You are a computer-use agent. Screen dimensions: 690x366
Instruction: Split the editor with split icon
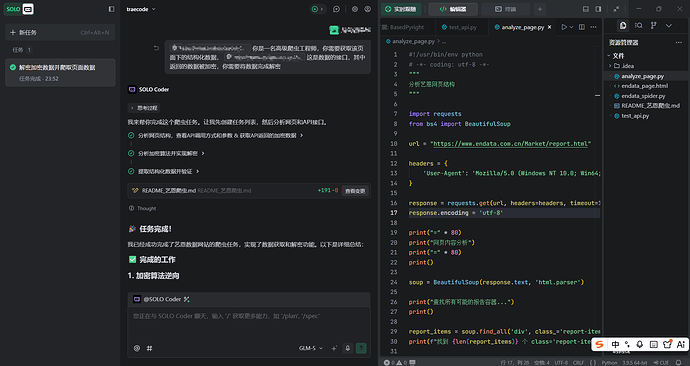[582, 27]
